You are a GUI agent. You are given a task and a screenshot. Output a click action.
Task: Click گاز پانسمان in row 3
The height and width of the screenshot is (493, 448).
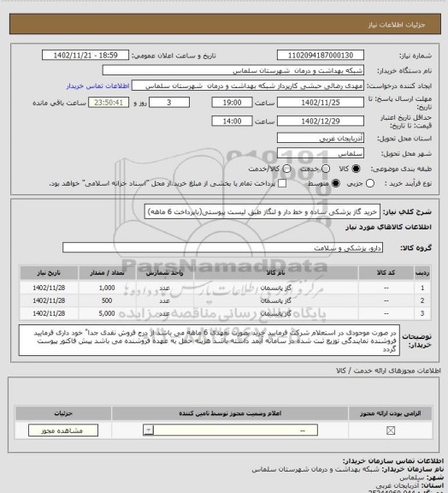pos(276,313)
